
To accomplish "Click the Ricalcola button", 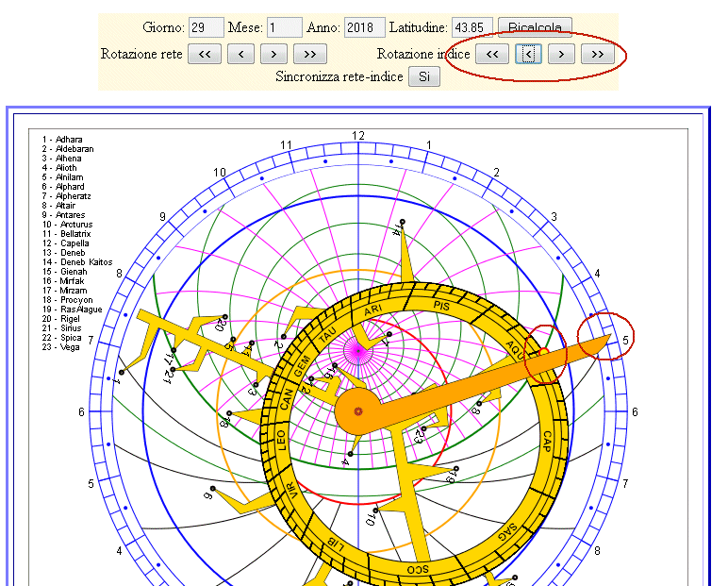I will coord(535,27).
